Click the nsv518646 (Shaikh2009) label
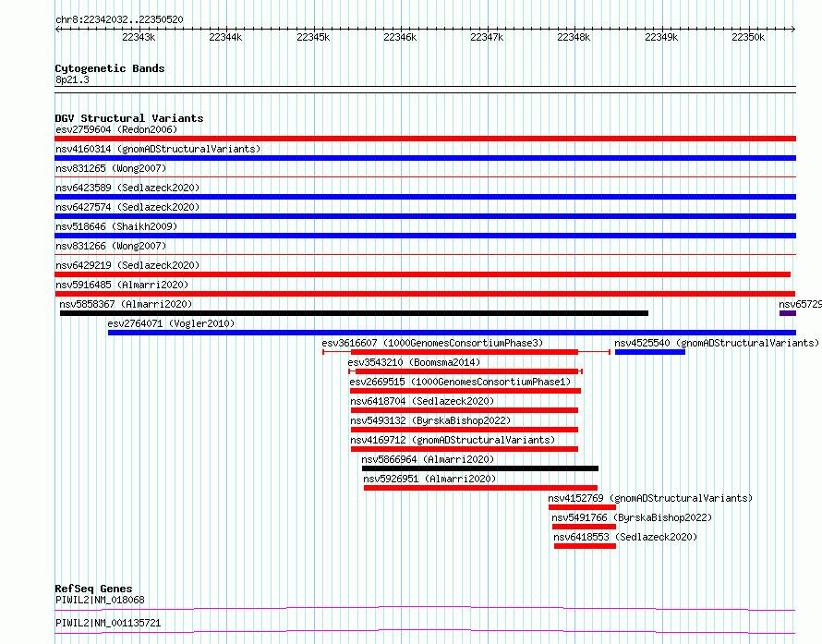The image size is (822, 644). point(116,226)
